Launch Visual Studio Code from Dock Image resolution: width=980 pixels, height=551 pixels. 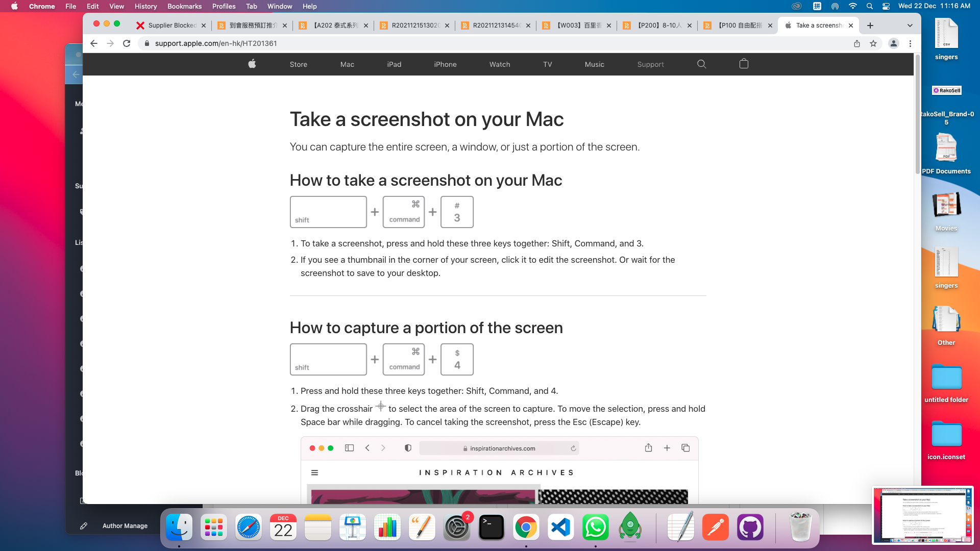560,527
